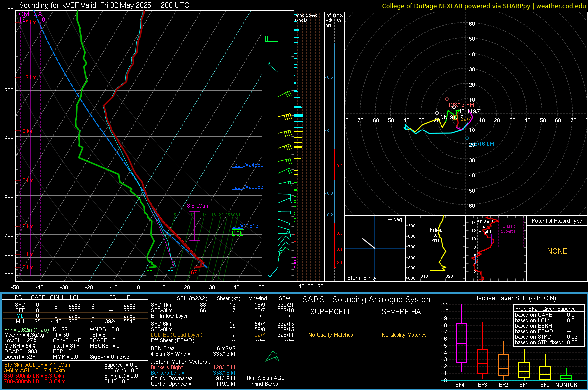Image resolution: width=588 pixels, height=390 pixels.
Task: Click the -30 C=24550' height label
Action: click(248, 165)
